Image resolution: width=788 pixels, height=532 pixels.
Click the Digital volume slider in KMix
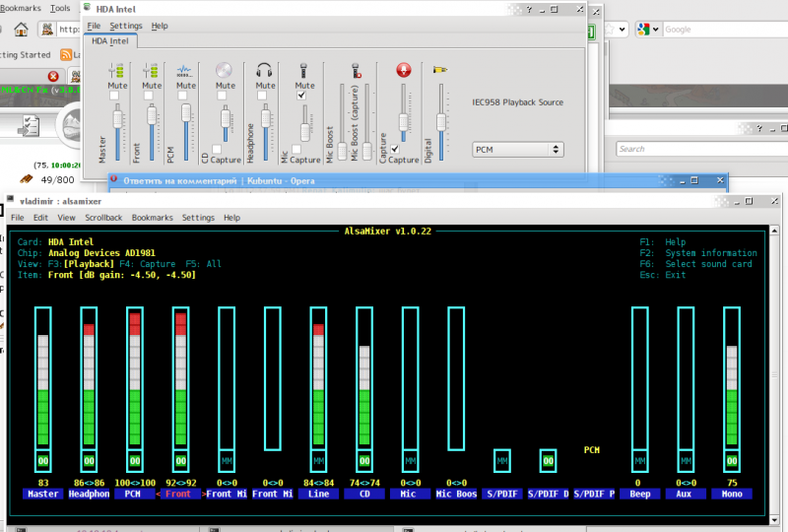pyautogui.click(x=440, y=122)
